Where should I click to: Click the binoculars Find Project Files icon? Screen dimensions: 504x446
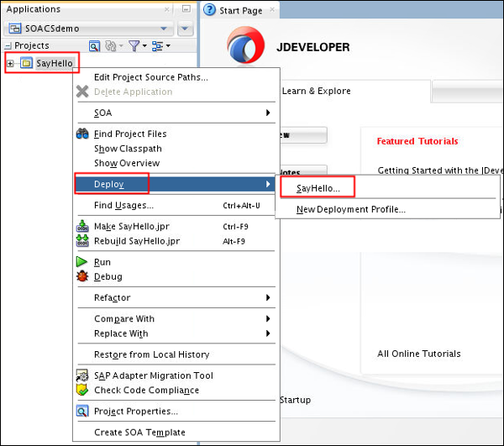82,134
